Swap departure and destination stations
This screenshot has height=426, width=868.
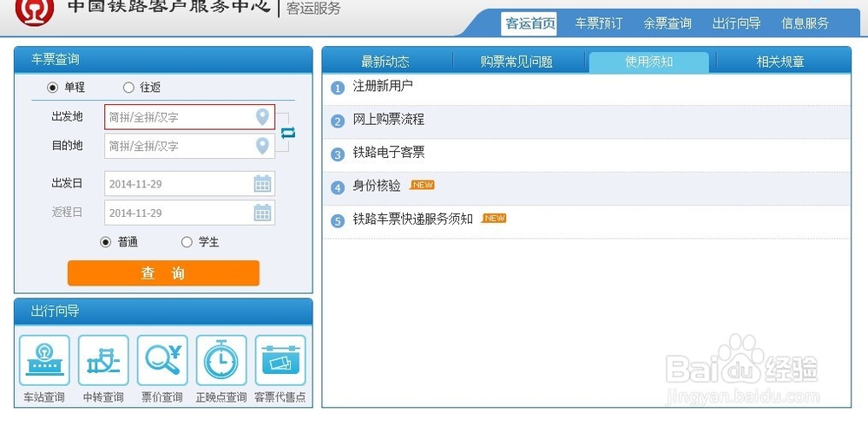(x=288, y=132)
